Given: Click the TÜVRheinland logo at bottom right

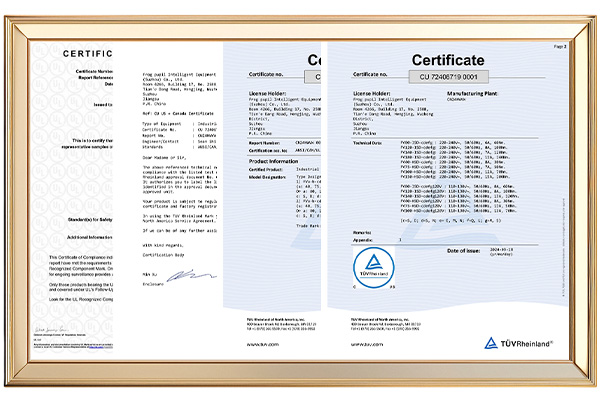Looking at the screenshot, I should click(522, 342).
